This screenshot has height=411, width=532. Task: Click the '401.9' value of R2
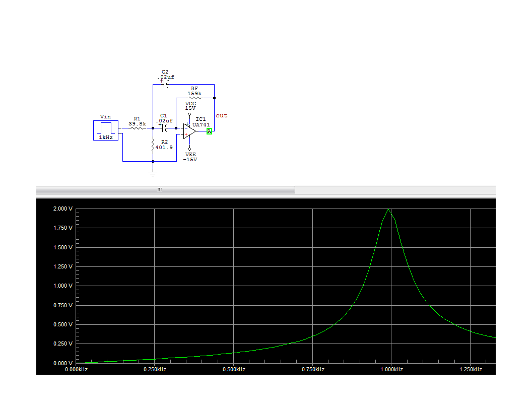[164, 148]
